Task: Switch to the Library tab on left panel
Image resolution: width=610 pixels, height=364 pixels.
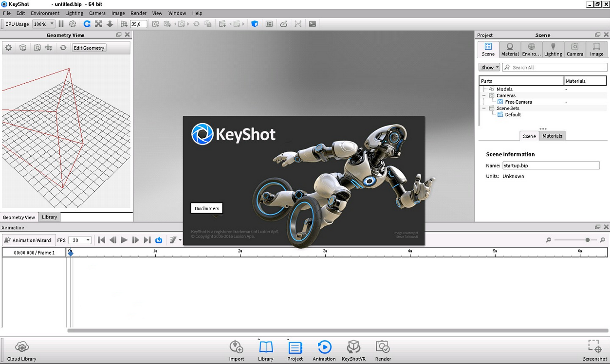Action: point(50,217)
